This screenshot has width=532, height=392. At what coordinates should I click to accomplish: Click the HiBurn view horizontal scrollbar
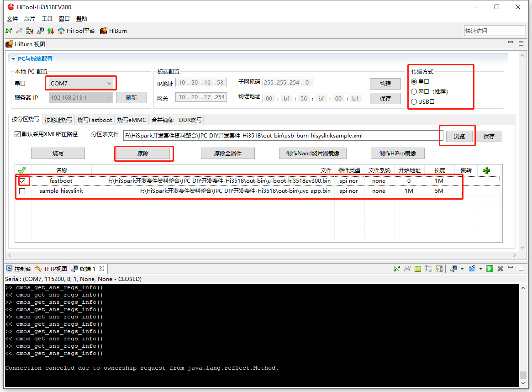click(262, 255)
